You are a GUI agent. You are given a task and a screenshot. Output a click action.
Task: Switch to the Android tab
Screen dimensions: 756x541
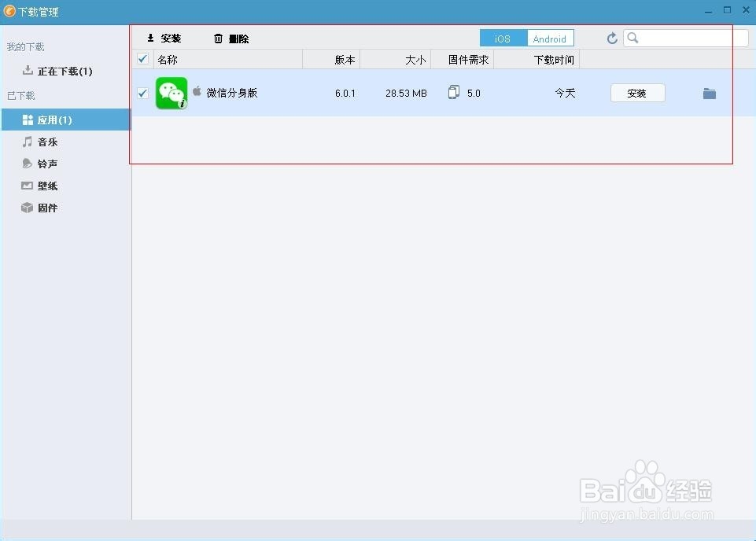(x=549, y=38)
